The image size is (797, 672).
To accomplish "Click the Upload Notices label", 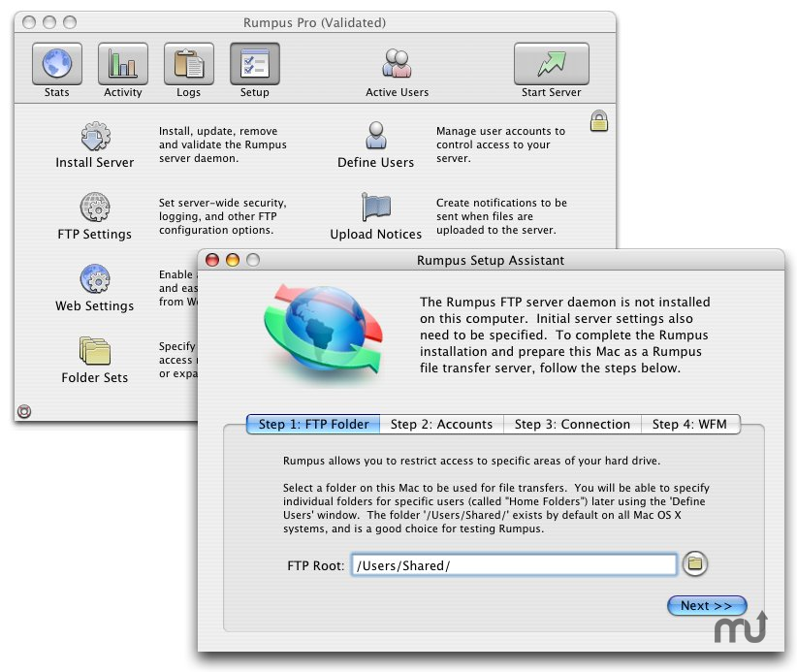I will pyautogui.click(x=375, y=235).
